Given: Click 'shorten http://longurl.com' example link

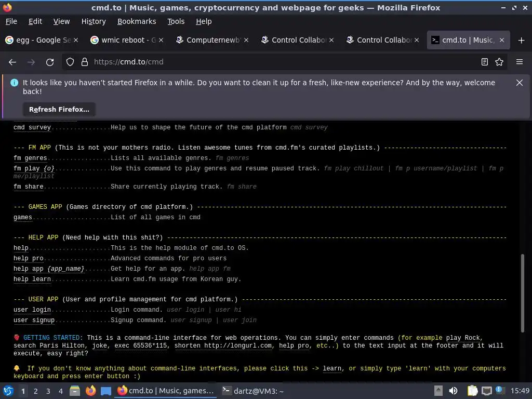Looking at the screenshot, I should [x=223, y=345].
